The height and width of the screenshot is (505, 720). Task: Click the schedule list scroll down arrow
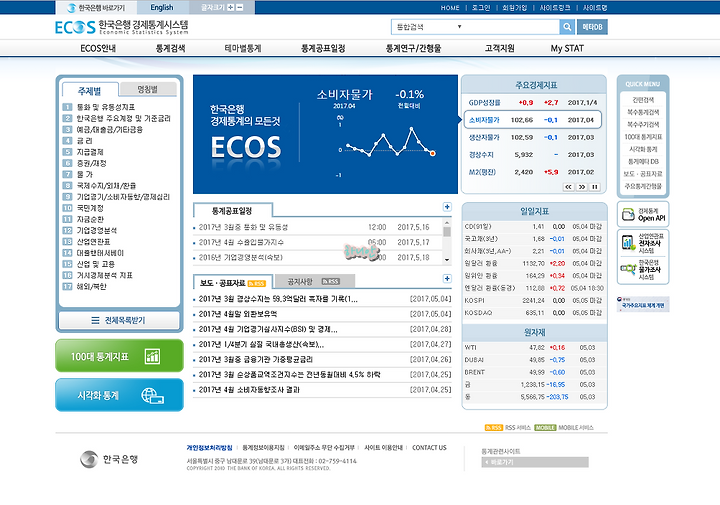pyautogui.click(x=447, y=260)
